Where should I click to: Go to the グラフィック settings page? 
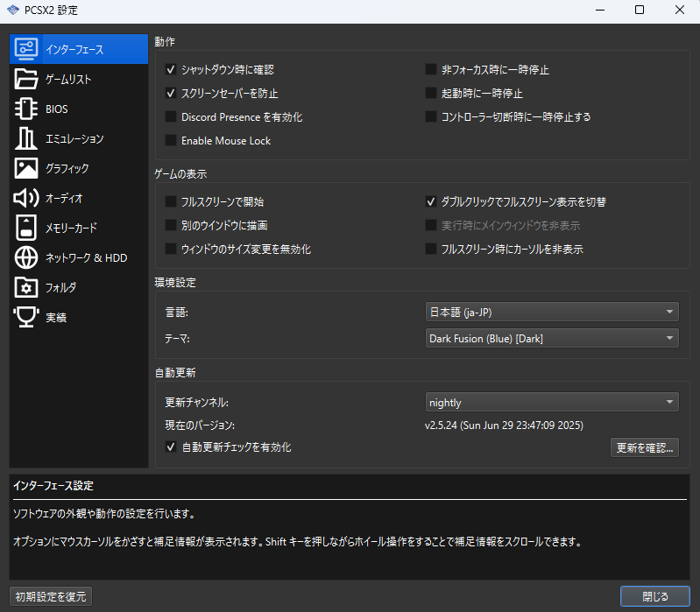click(79, 168)
